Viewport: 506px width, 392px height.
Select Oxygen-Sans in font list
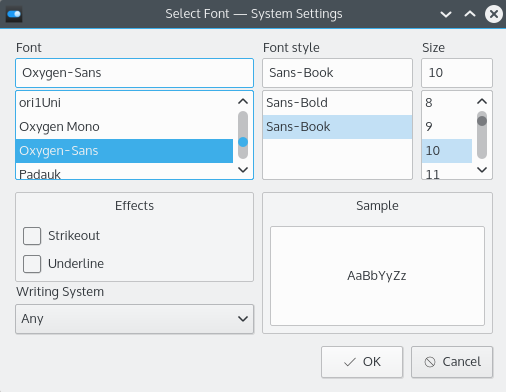click(x=124, y=151)
